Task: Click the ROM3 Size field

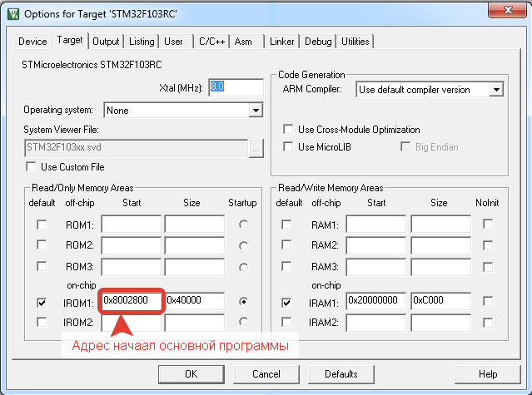Action: 195,267
